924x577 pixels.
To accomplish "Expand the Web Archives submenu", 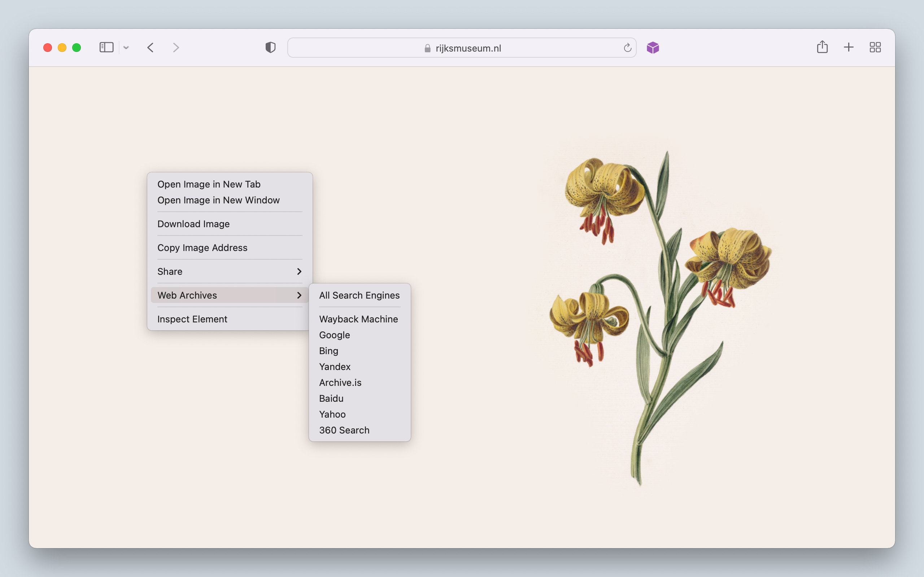I will tap(229, 295).
